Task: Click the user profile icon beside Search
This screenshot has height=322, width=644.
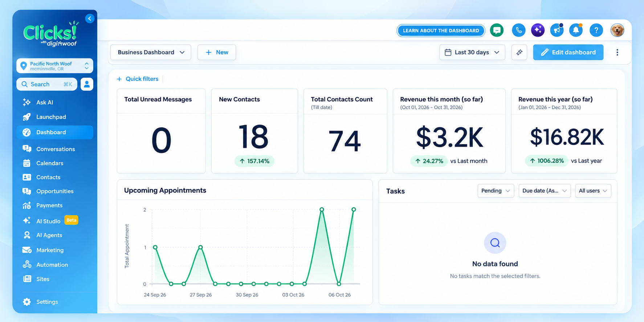Action: pyautogui.click(x=87, y=84)
